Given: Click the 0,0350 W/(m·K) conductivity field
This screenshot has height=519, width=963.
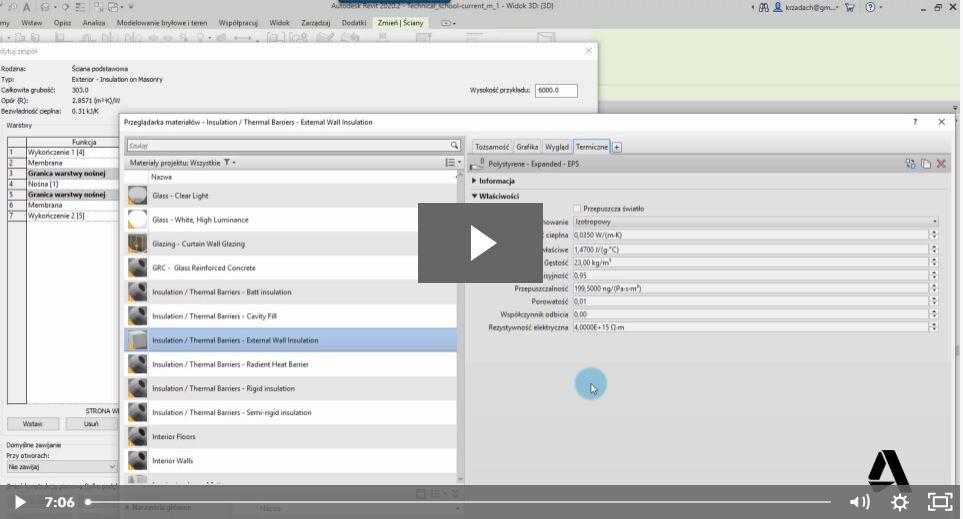Looking at the screenshot, I should point(751,235).
